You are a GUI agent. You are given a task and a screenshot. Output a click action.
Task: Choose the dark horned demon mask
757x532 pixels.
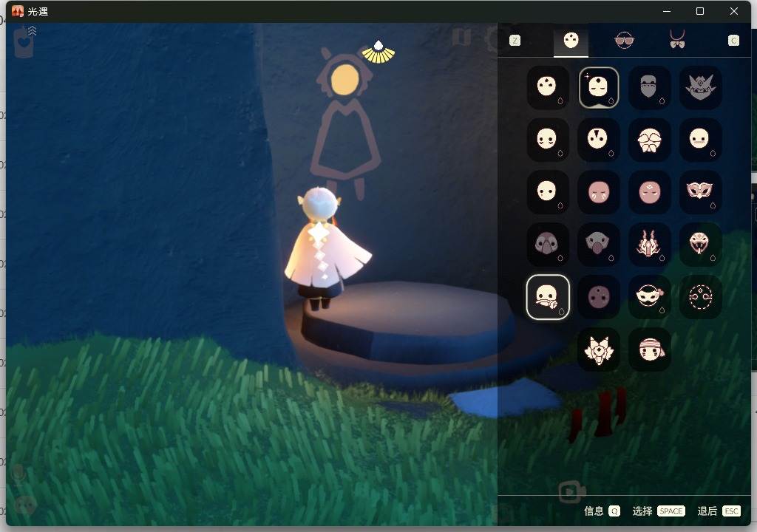click(700, 87)
